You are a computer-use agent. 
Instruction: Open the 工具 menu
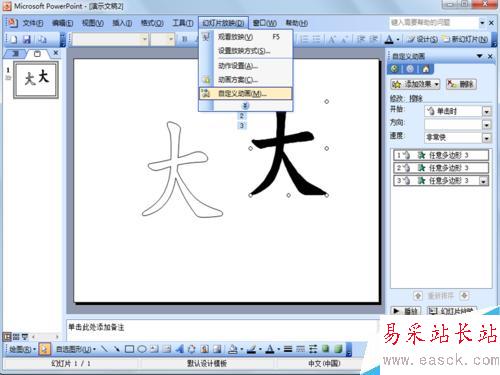(182, 23)
